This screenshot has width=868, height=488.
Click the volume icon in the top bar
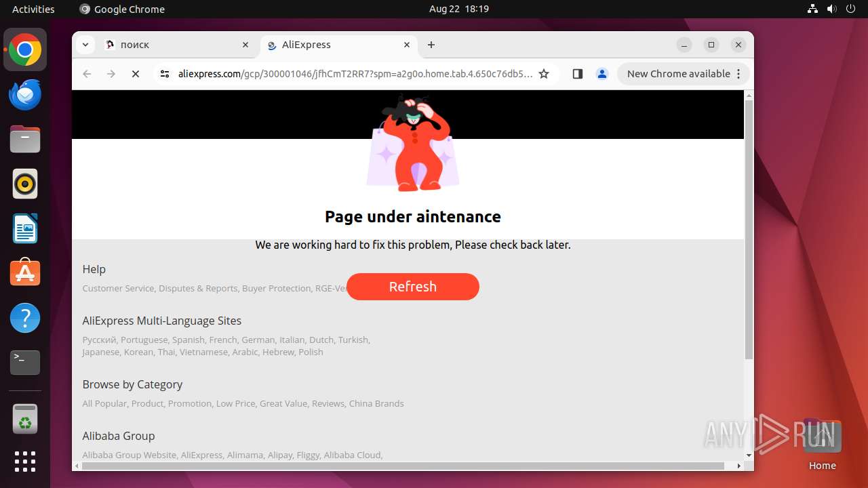(x=831, y=9)
